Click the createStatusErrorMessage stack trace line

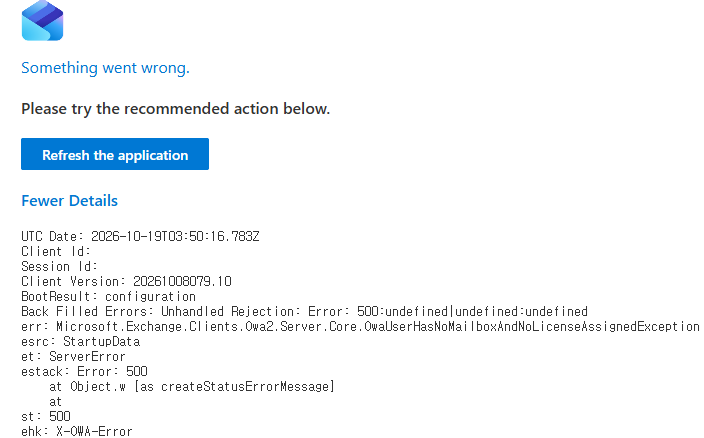point(192,387)
